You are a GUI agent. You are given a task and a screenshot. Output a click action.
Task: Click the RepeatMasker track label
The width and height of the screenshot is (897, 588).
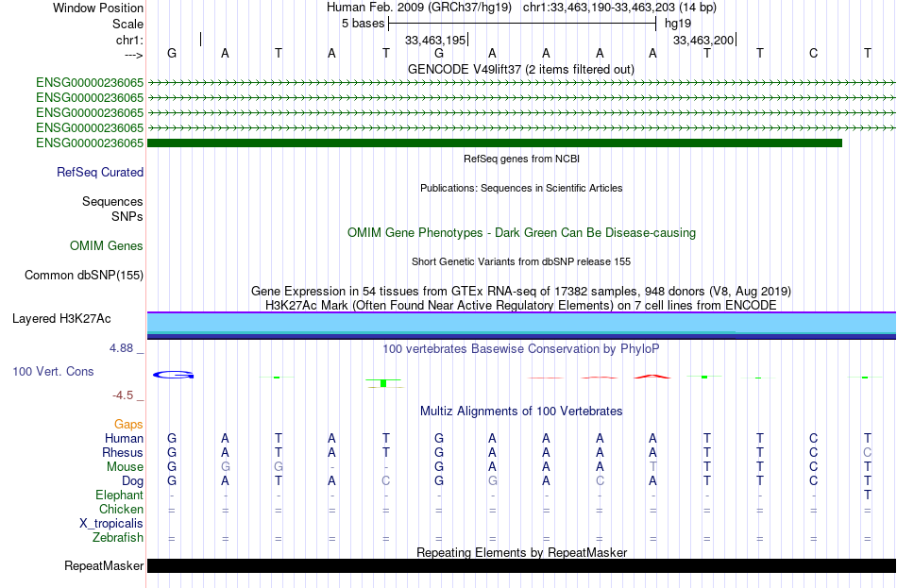(104, 566)
